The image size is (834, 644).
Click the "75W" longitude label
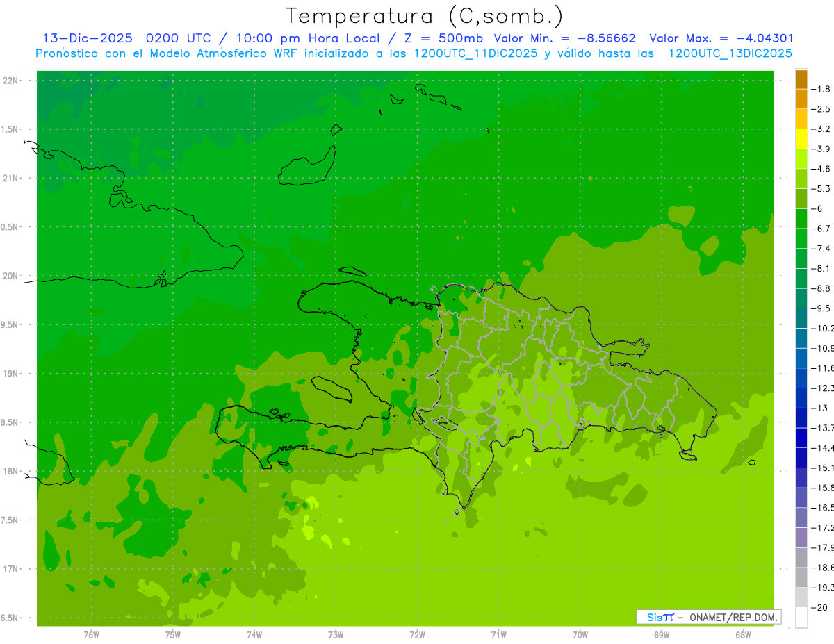click(x=172, y=634)
